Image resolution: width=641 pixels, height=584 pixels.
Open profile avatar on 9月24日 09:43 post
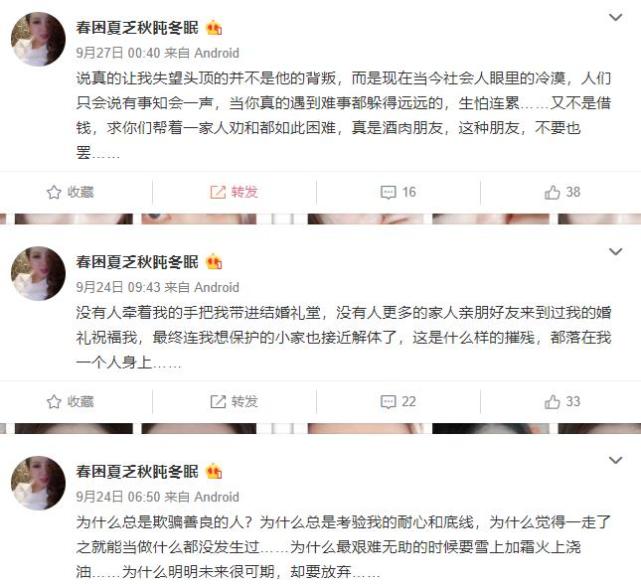tap(38, 273)
